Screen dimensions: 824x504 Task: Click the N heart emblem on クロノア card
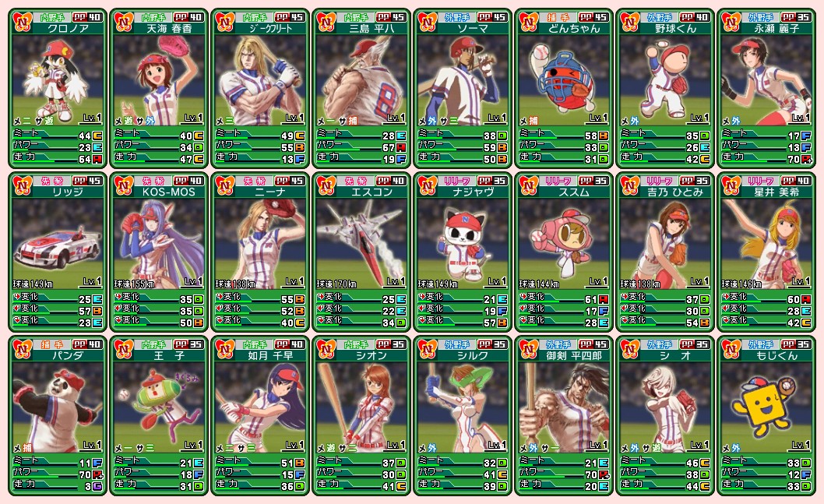22,22
